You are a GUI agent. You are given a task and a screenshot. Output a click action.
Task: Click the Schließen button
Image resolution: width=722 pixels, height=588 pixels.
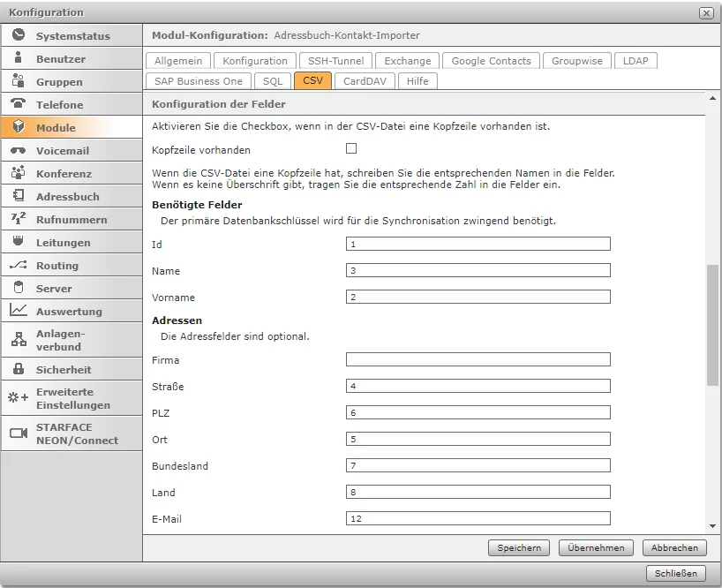click(676, 573)
